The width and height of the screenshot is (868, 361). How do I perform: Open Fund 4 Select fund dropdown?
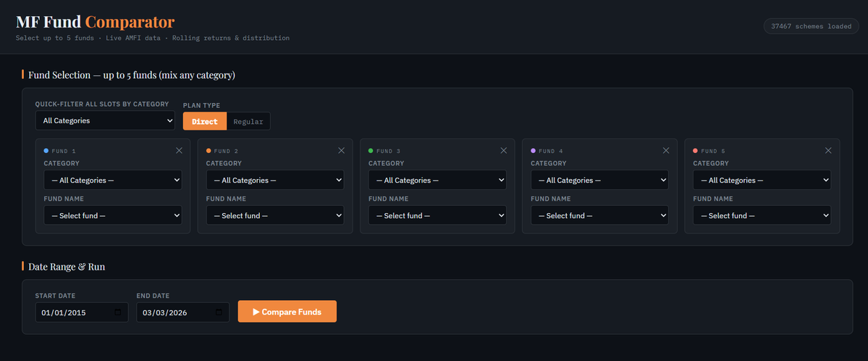[599, 215]
